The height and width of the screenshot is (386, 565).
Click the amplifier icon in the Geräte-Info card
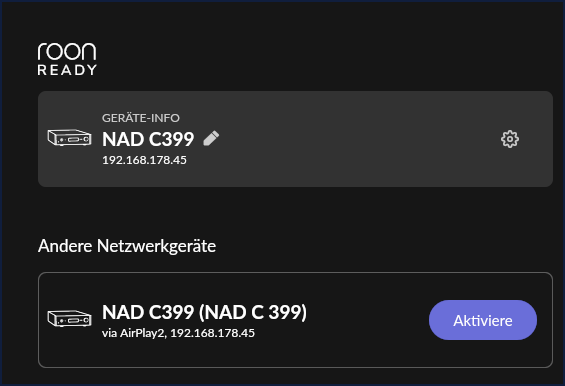70,138
